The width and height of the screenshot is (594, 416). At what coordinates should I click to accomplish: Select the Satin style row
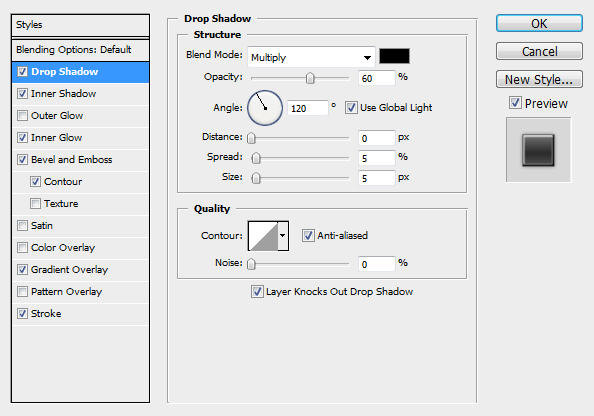[x=80, y=225]
